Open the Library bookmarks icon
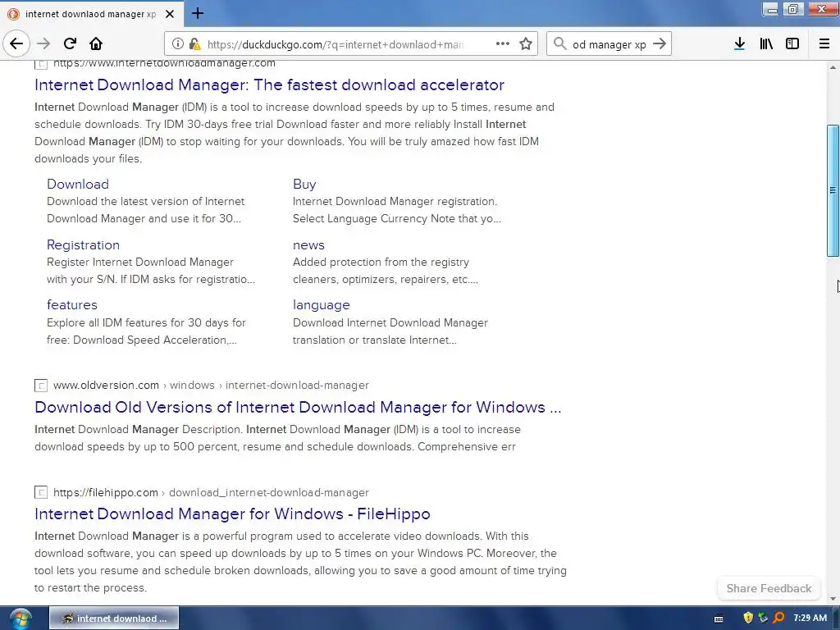840x630 pixels. coord(766,43)
